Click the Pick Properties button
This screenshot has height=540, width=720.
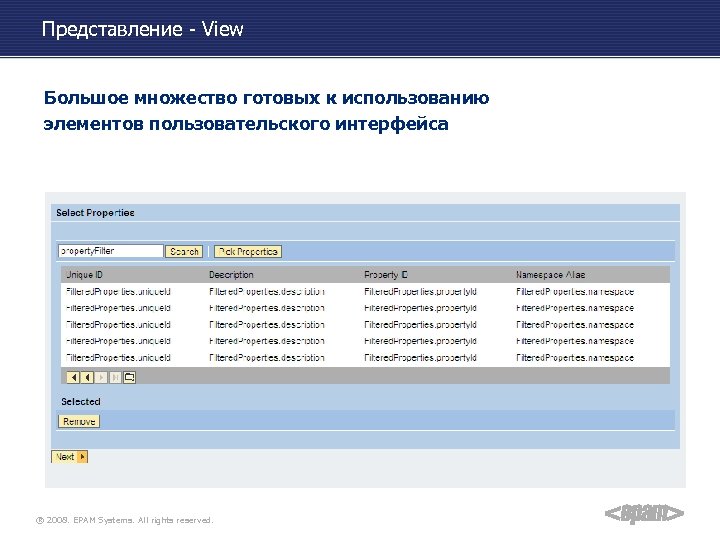pyautogui.click(x=248, y=252)
